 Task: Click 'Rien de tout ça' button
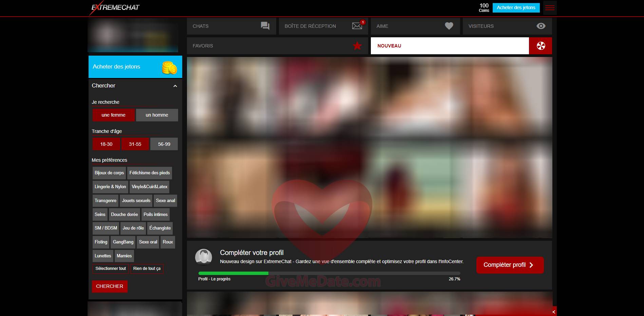(147, 269)
